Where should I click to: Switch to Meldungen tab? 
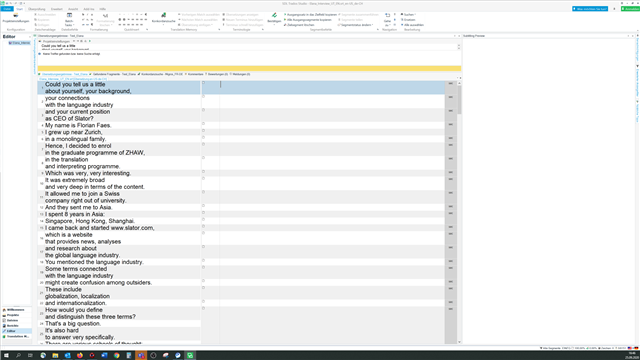click(x=240, y=74)
